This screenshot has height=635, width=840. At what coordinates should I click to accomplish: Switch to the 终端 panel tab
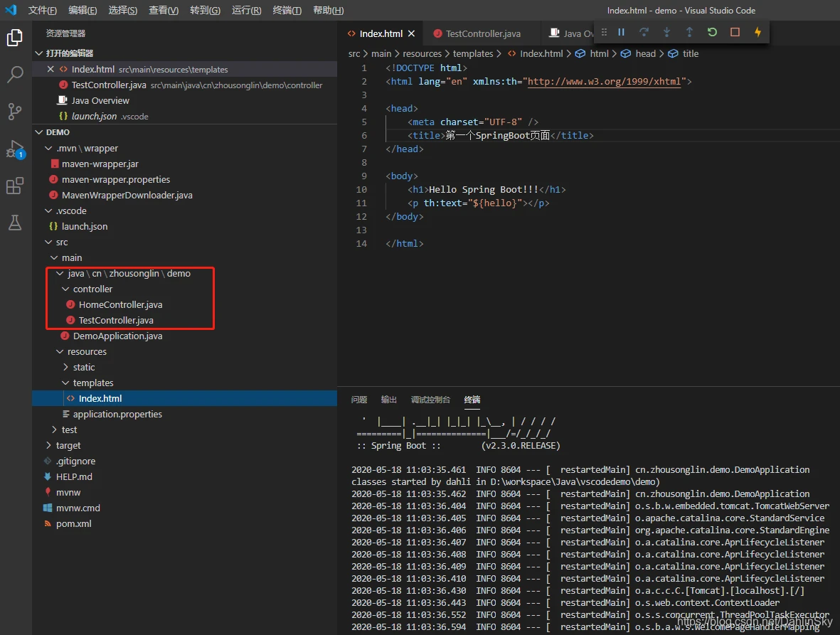(472, 400)
